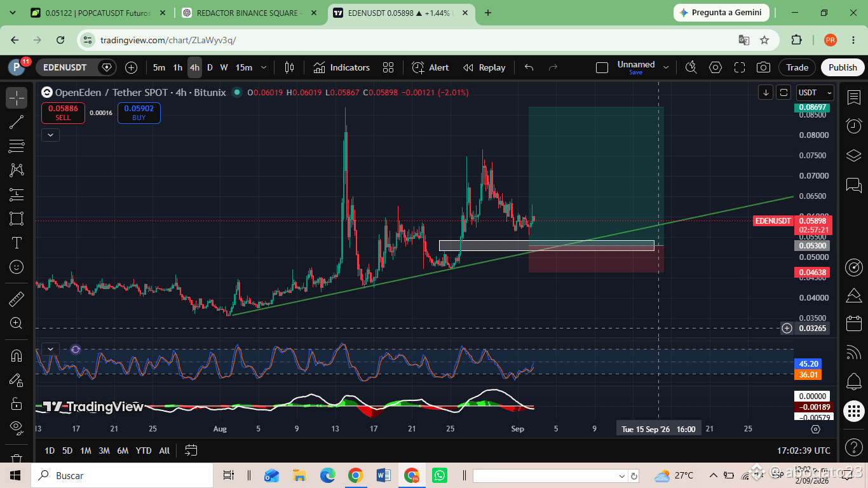The height and width of the screenshot is (488, 868).
Task: Expand the time interval dropdown arrow
Action: (264, 67)
